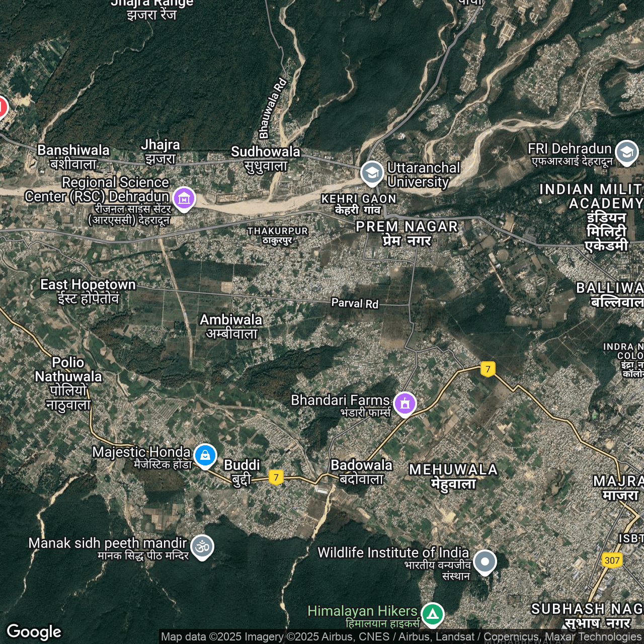Click the partial red pin at left edge

pos(2,107)
